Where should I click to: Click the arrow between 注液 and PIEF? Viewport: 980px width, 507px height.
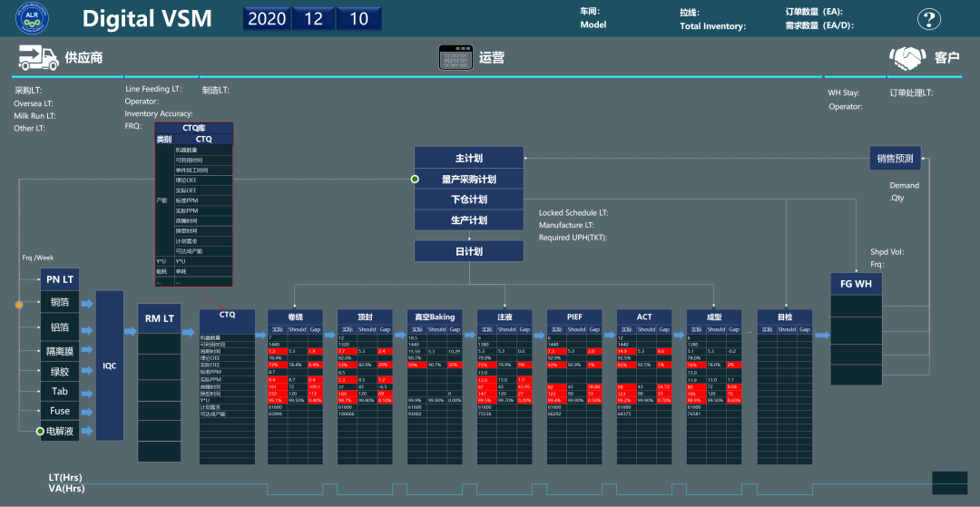point(540,336)
